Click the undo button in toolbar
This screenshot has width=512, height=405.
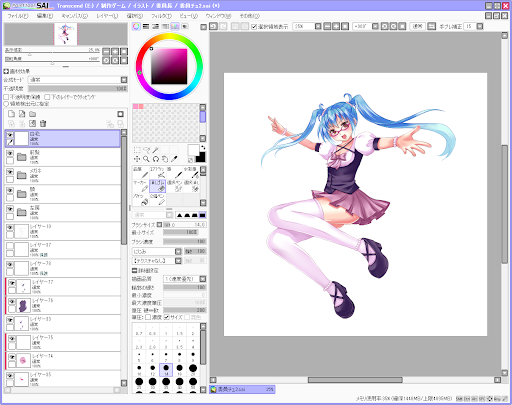pyautogui.click(x=213, y=26)
